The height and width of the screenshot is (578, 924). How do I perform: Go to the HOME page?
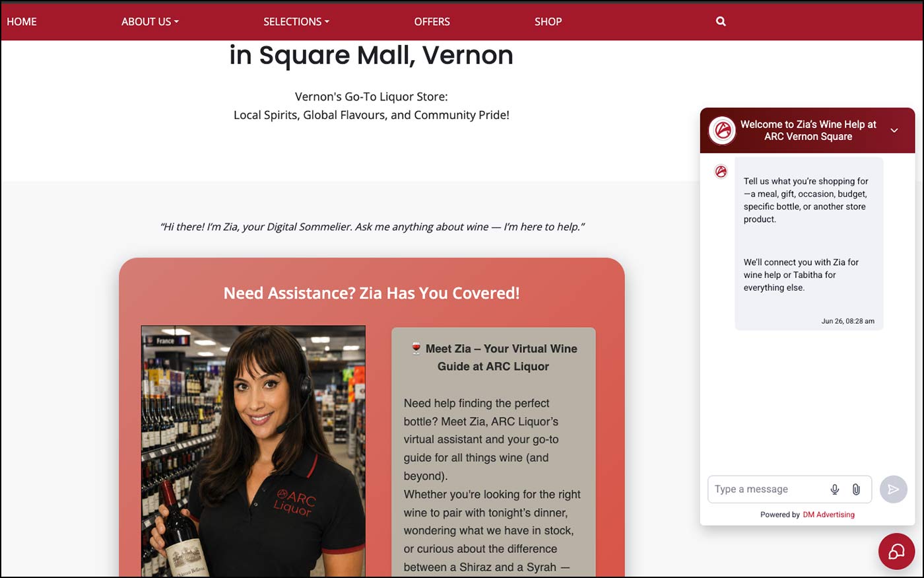pyautogui.click(x=22, y=21)
